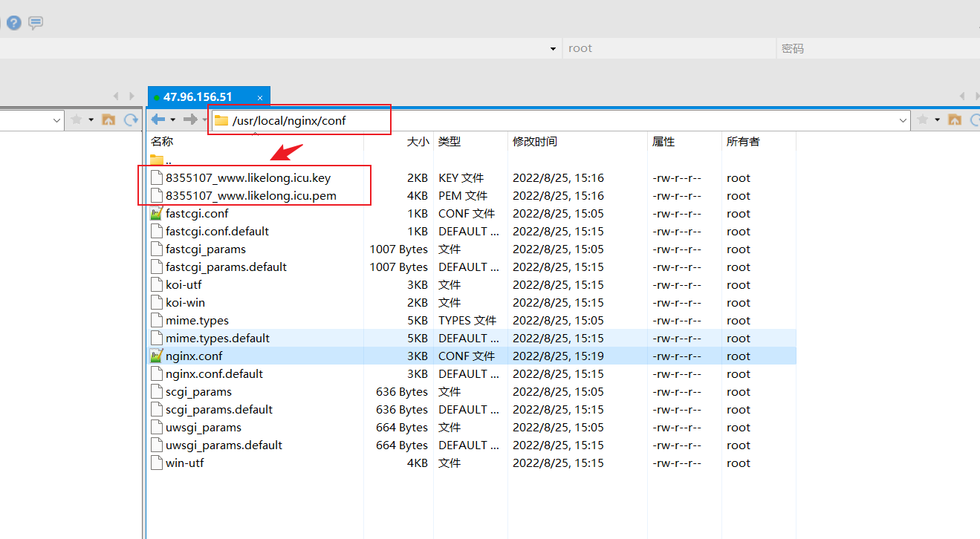Click the scgi_params file icon
Image resolution: width=980 pixels, height=539 pixels.
click(156, 391)
